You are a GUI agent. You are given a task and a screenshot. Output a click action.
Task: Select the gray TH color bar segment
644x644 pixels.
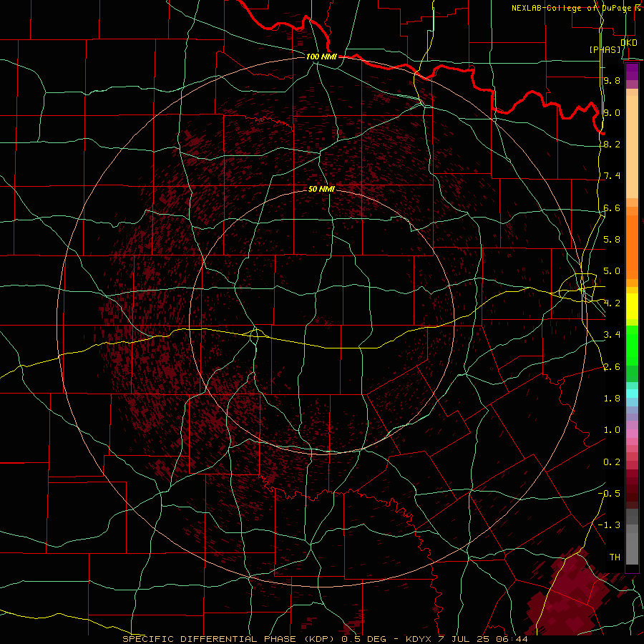tap(632, 548)
